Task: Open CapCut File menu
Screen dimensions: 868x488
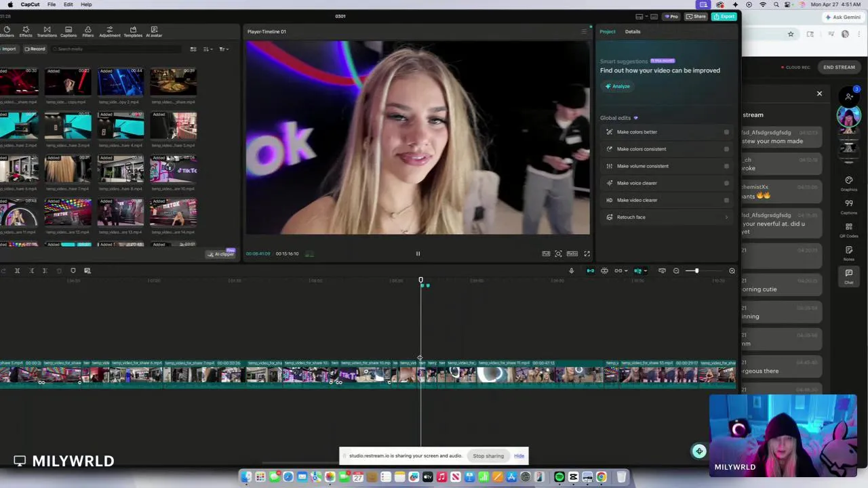Action: point(52,4)
